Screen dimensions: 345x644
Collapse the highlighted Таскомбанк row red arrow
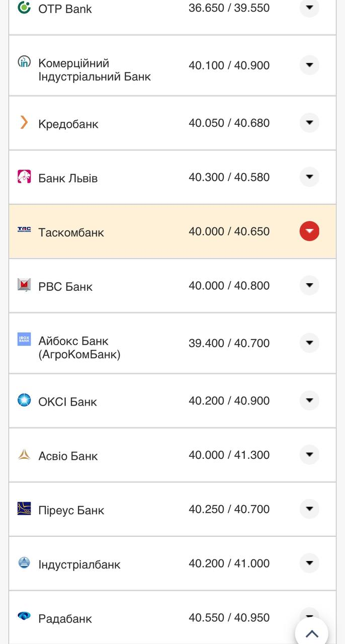pyautogui.click(x=309, y=231)
